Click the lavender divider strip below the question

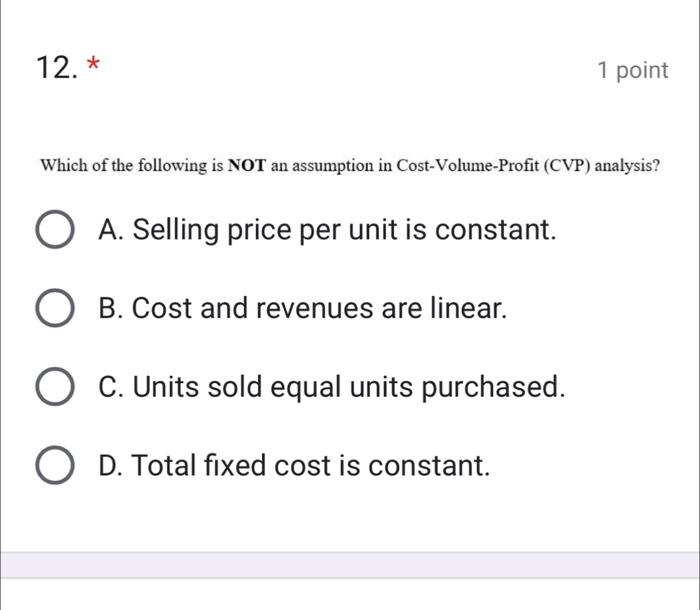(x=350, y=565)
